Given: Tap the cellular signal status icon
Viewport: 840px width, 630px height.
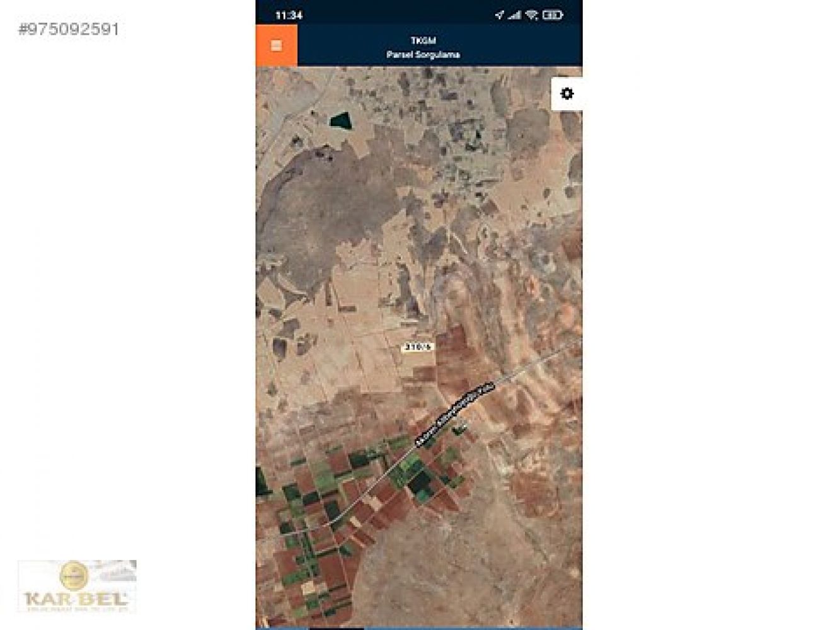Looking at the screenshot, I should tap(515, 14).
